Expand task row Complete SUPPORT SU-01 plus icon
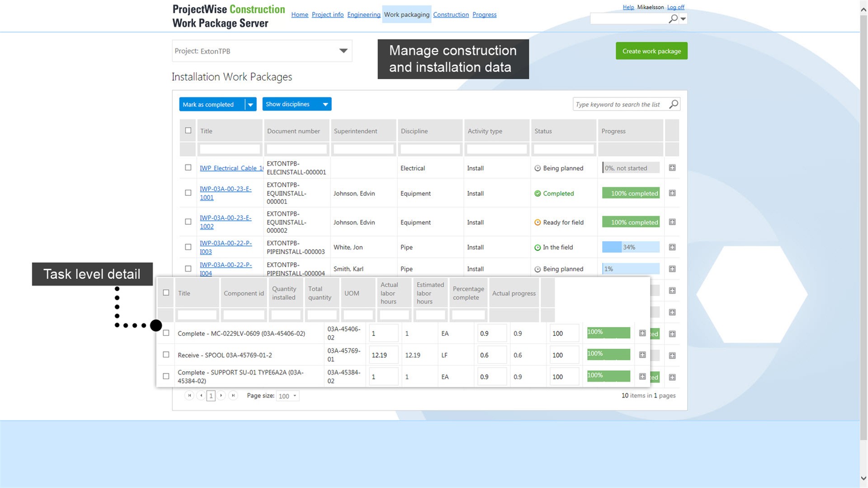Screen dimensions: 868x488 point(642,376)
